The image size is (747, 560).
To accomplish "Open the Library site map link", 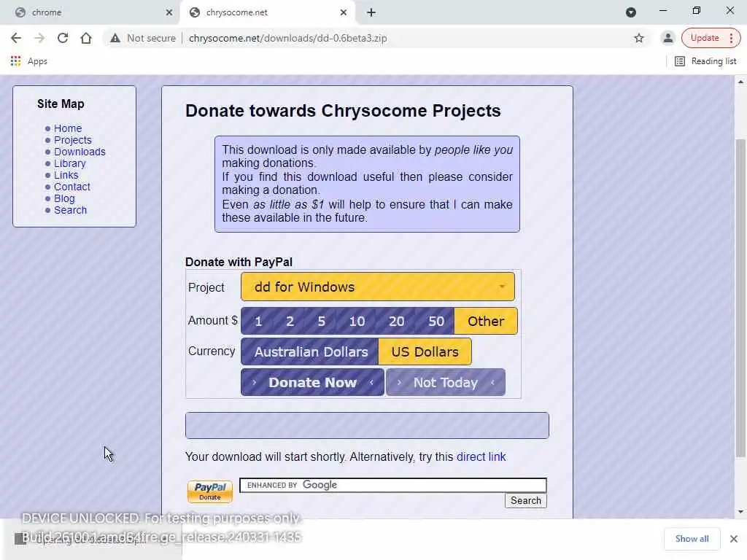I will point(69,163).
